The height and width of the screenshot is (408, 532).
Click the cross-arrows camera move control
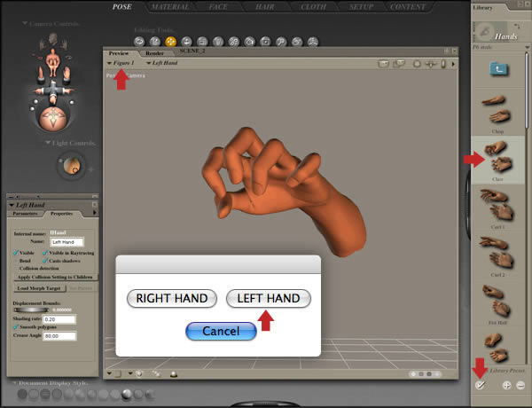click(53, 91)
